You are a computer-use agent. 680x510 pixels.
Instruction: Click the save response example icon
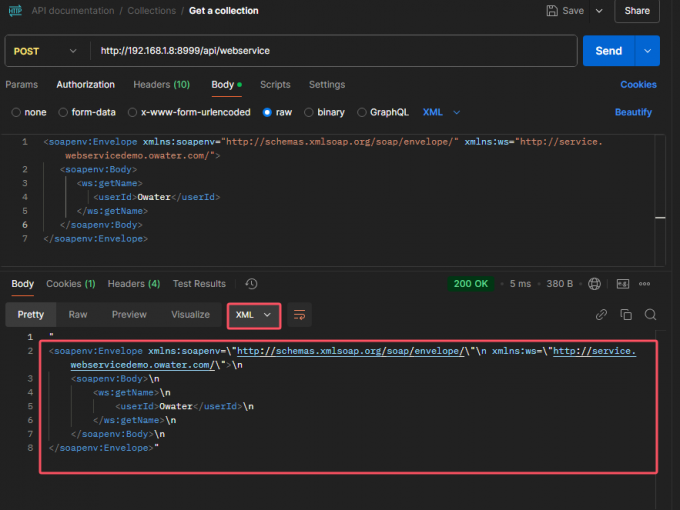click(x=623, y=284)
